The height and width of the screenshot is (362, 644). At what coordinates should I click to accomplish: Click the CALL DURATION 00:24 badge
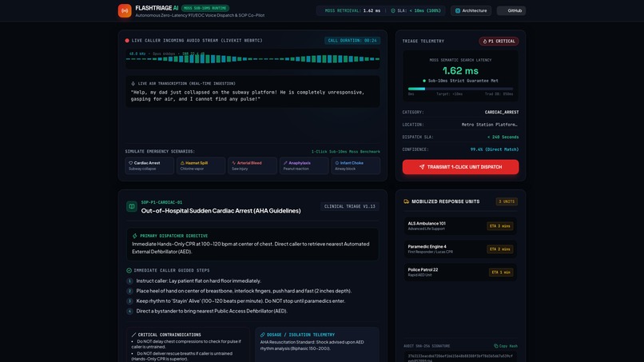[352, 41]
